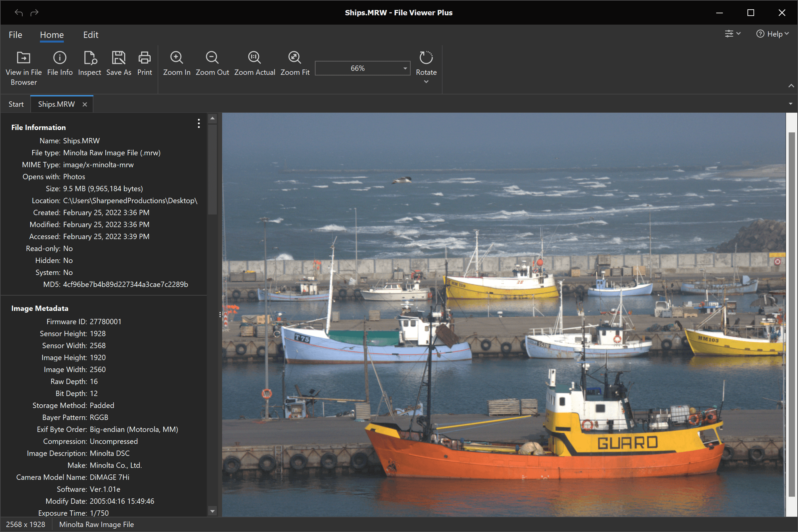Collapse the ribbon with the upward chevron

(791, 86)
